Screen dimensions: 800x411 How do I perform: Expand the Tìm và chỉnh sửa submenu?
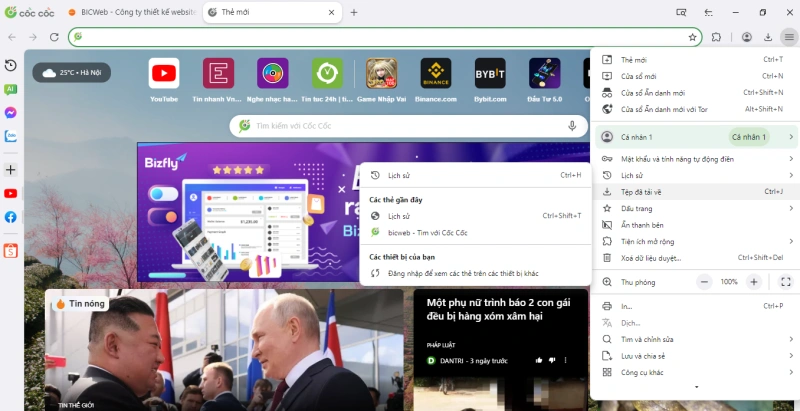pyautogui.click(x=694, y=340)
